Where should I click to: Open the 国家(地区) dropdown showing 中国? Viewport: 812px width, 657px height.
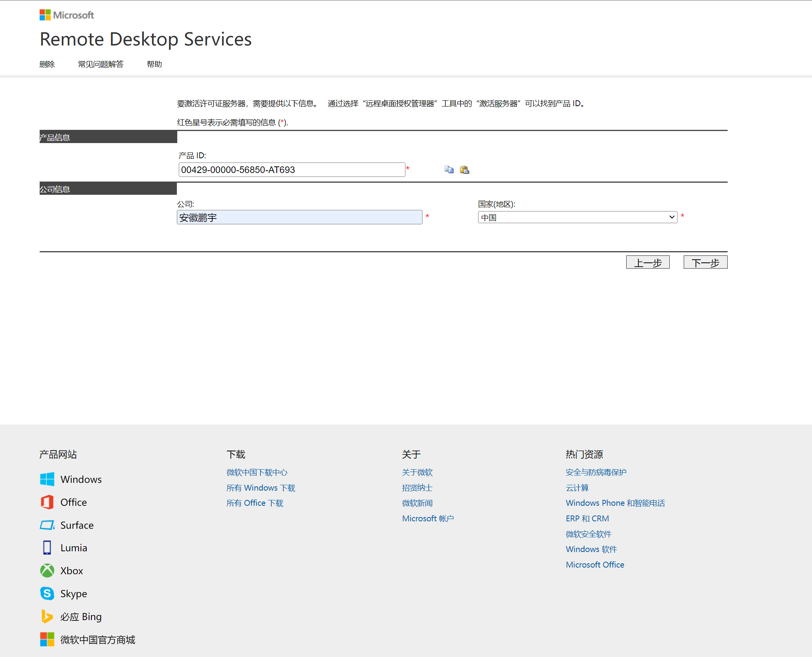[x=577, y=217]
